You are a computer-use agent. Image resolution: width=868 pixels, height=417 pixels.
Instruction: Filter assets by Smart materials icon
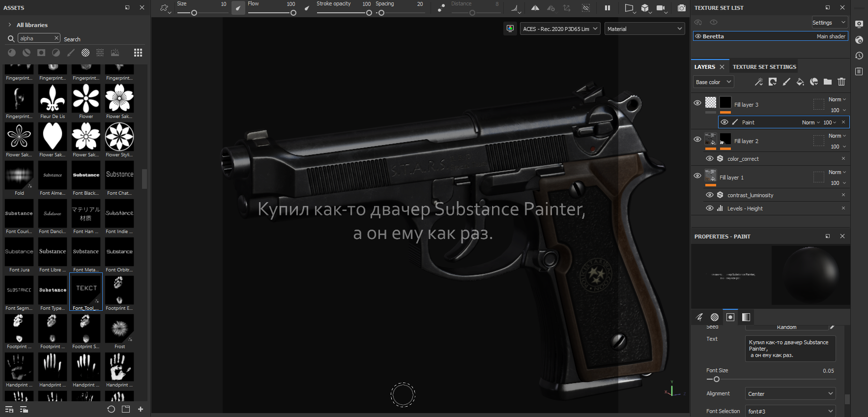point(27,53)
